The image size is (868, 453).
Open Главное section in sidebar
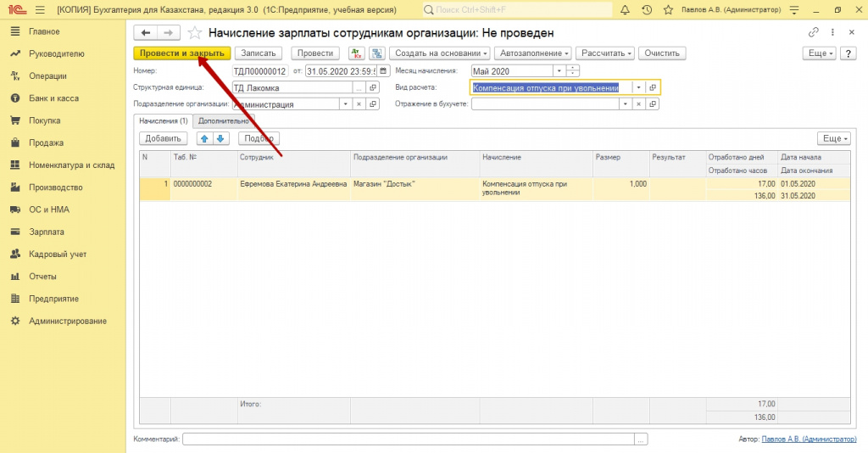pos(44,31)
